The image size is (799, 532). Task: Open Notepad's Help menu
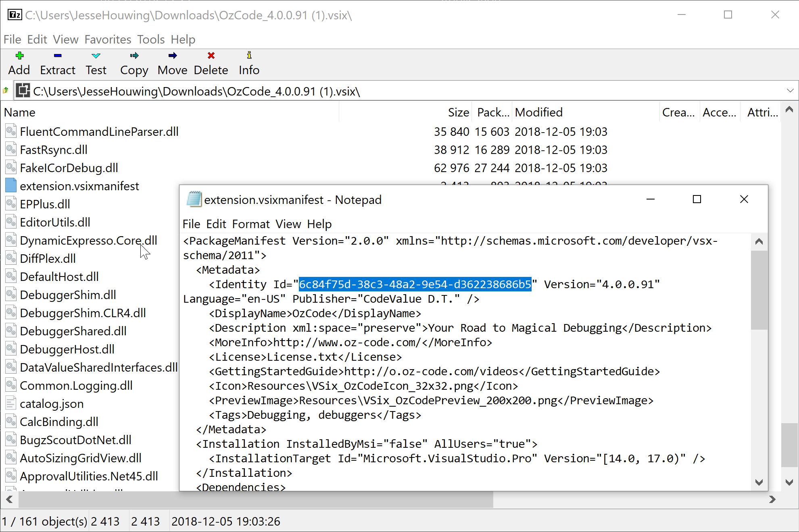pos(320,224)
